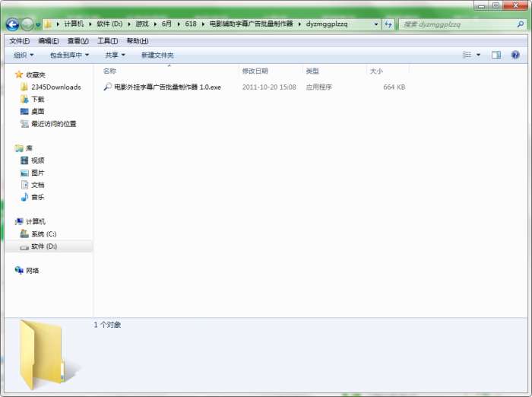Viewport: 532px width, 397px height.
Task: Open the 帮助(H) menu
Action: pyautogui.click(x=138, y=41)
